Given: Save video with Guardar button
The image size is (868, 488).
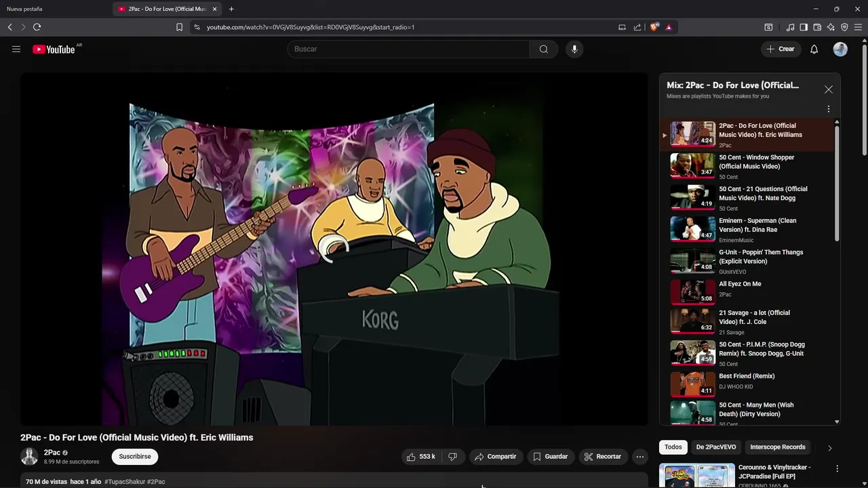Looking at the screenshot, I should (550, 457).
